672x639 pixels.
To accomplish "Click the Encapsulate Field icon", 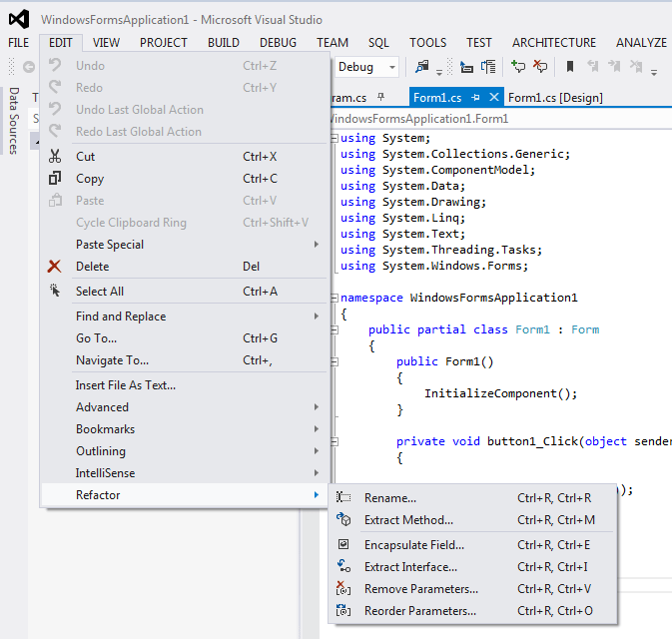I will tap(343, 544).
